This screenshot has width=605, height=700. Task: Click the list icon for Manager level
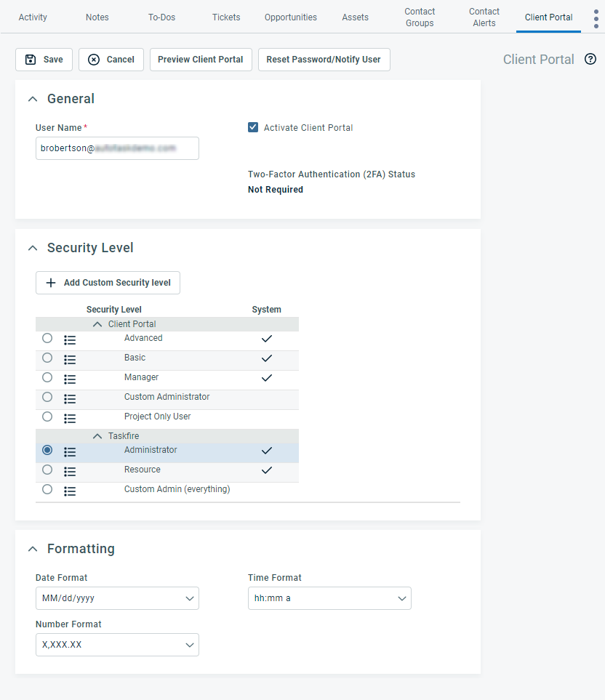pos(70,379)
